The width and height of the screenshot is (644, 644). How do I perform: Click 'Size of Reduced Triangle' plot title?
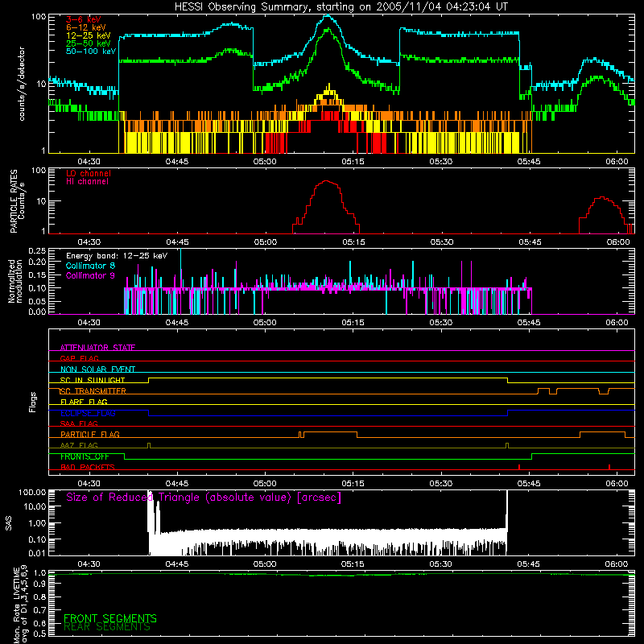tap(204, 497)
